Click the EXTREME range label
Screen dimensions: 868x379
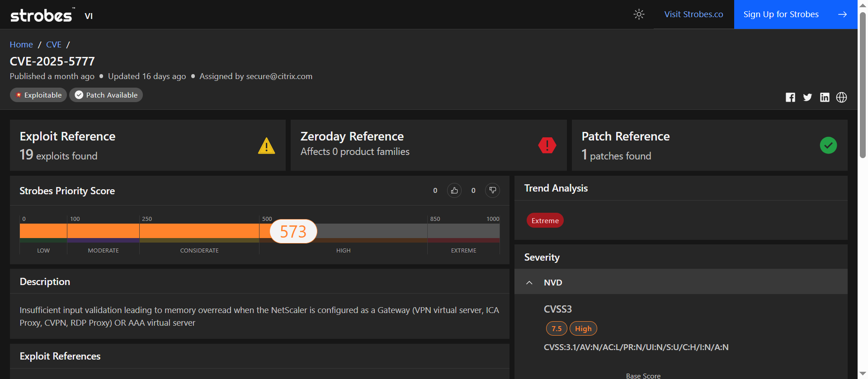point(463,251)
